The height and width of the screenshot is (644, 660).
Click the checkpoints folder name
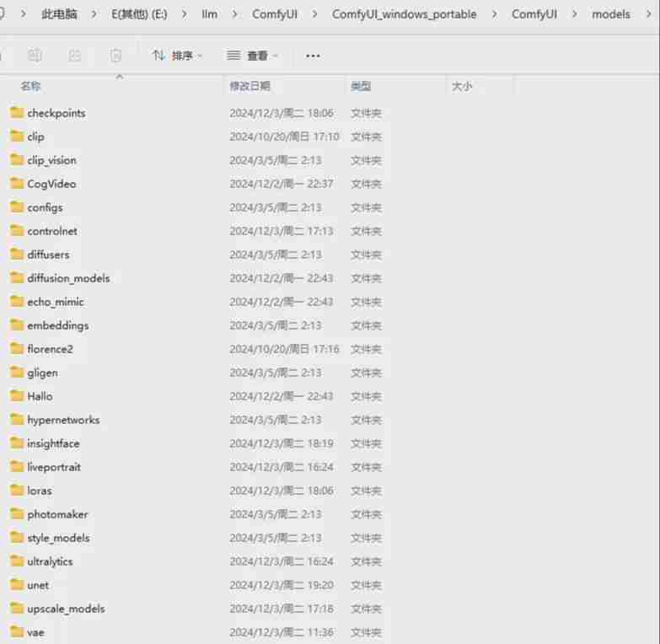[56, 113]
